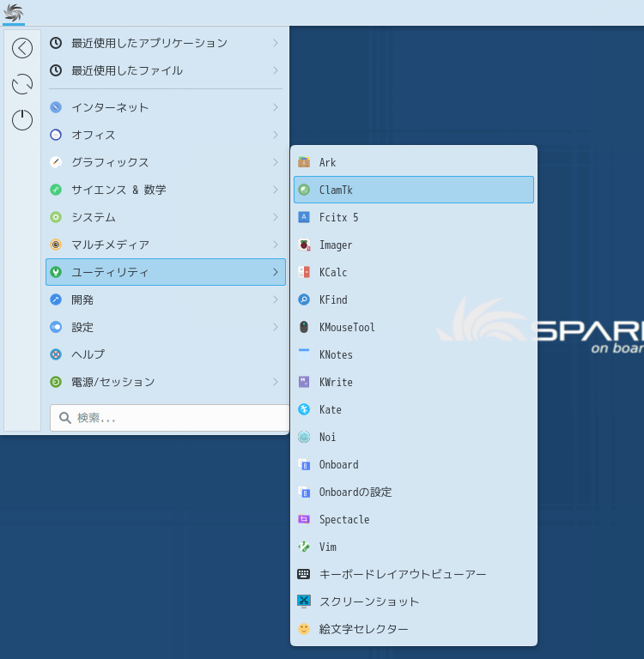
Task: Expand the インターネット category arrow
Action: 275,107
